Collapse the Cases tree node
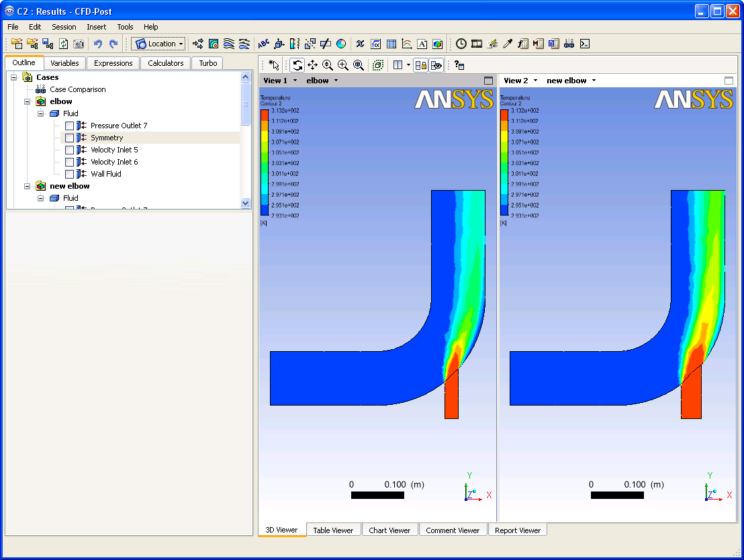 (x=13, y=77)
